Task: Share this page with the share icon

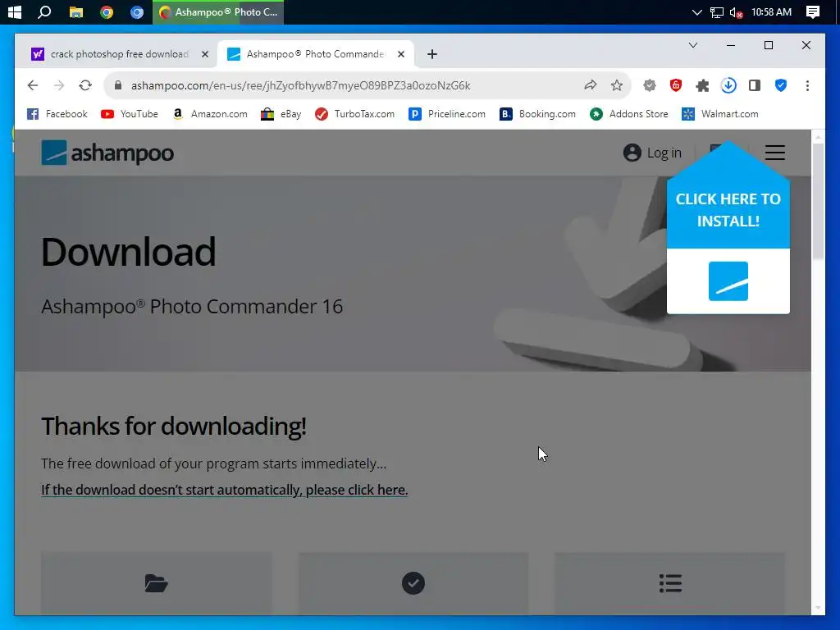Action: click(x=591, y=85)
